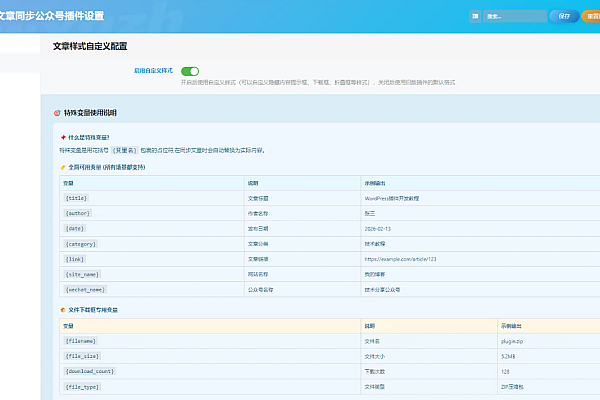Click the blue 保存 button
The width and height of the screenshot is (600, 400).
pos(564,16)
